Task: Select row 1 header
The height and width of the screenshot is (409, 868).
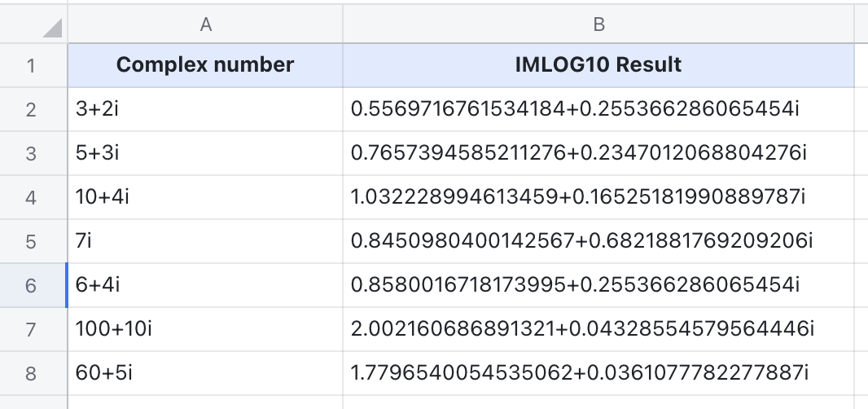Action: [x=32, y=65]
